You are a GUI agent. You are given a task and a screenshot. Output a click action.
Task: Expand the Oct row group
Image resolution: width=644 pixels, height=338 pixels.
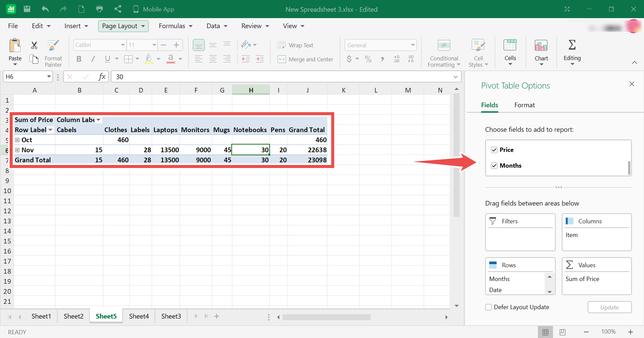pos(17,140)
